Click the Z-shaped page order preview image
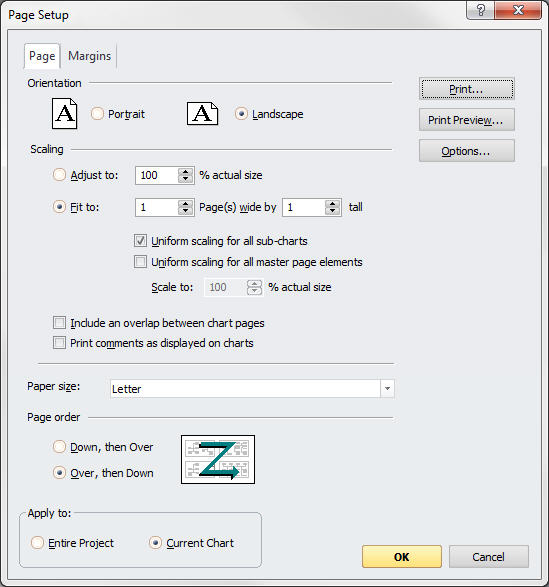 coord(218,459)
